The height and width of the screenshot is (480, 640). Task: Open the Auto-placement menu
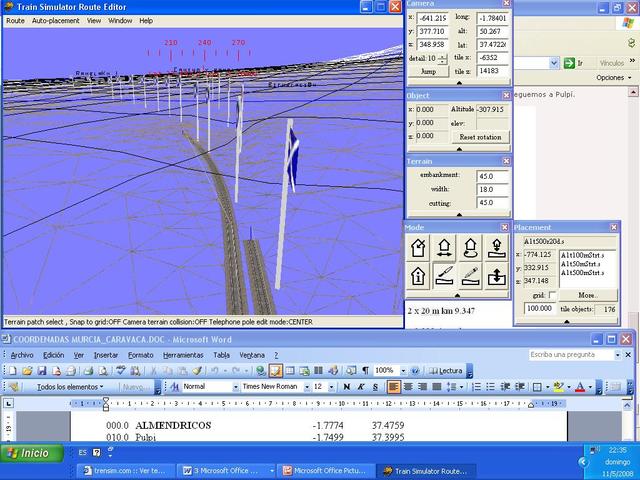pos(56,20)
